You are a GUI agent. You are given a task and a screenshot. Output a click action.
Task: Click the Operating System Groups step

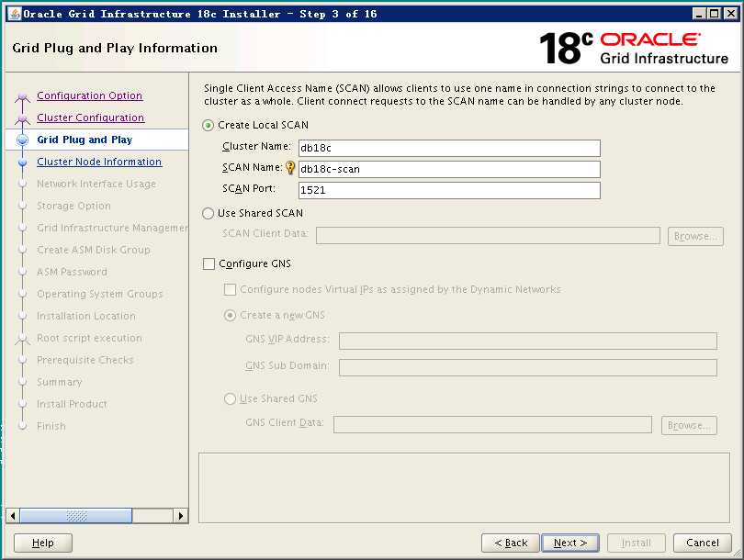99,294
